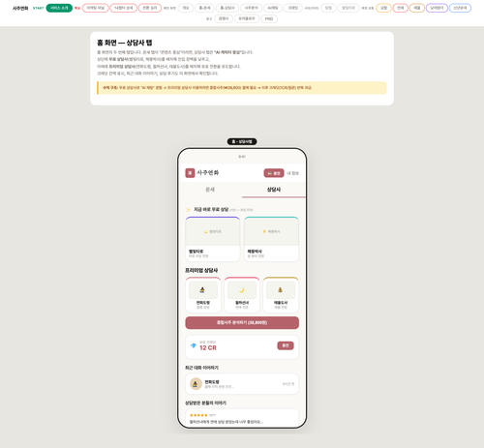Click the 사주연화 title at page top-left

[x=20, y=8]
